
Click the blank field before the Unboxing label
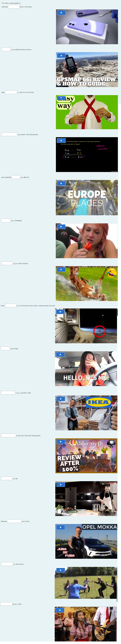(x=14, y=7)
